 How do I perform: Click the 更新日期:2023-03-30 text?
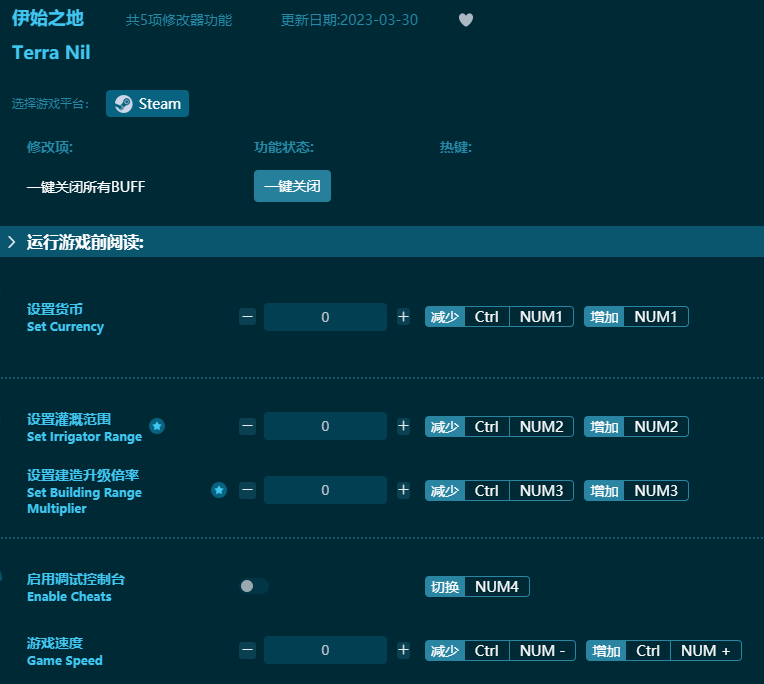pyautogui.click(x=349, y=20)
